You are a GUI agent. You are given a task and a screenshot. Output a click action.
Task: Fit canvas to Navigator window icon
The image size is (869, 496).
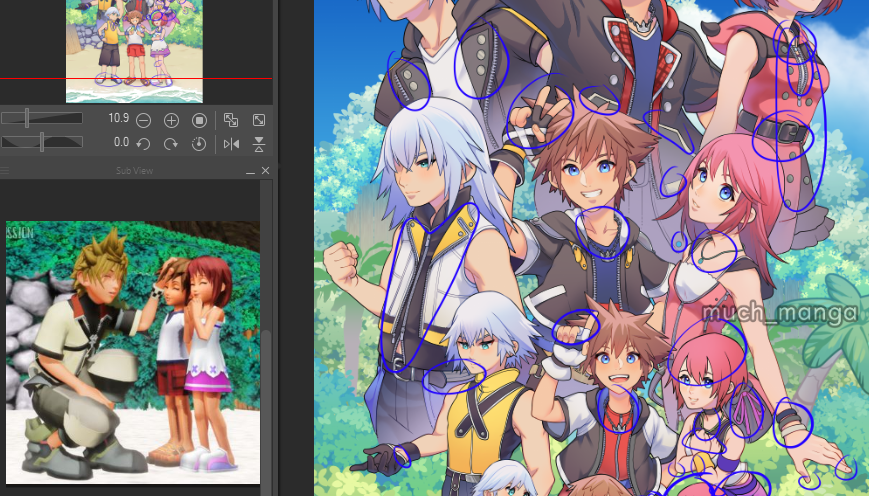(231, 120)
